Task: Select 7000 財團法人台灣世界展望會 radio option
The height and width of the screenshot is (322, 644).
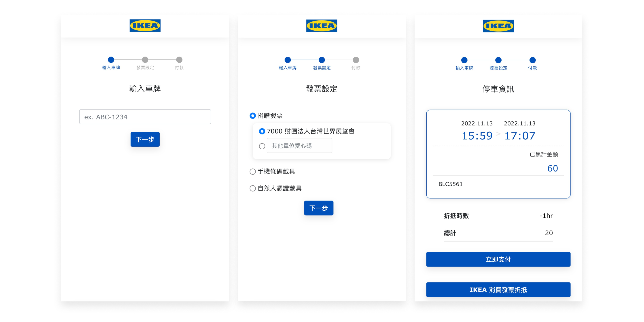Action: click(x=262, y=131)
